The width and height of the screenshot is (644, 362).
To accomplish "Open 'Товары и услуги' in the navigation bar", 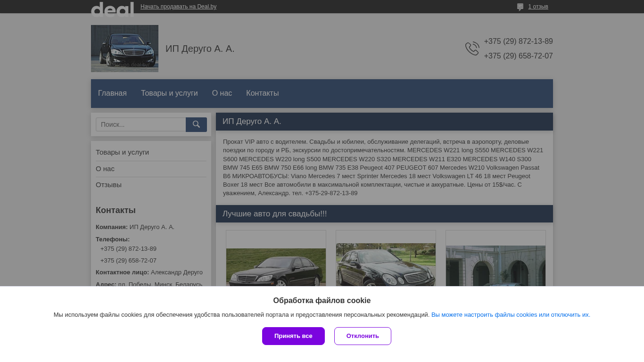I will 169,93.
